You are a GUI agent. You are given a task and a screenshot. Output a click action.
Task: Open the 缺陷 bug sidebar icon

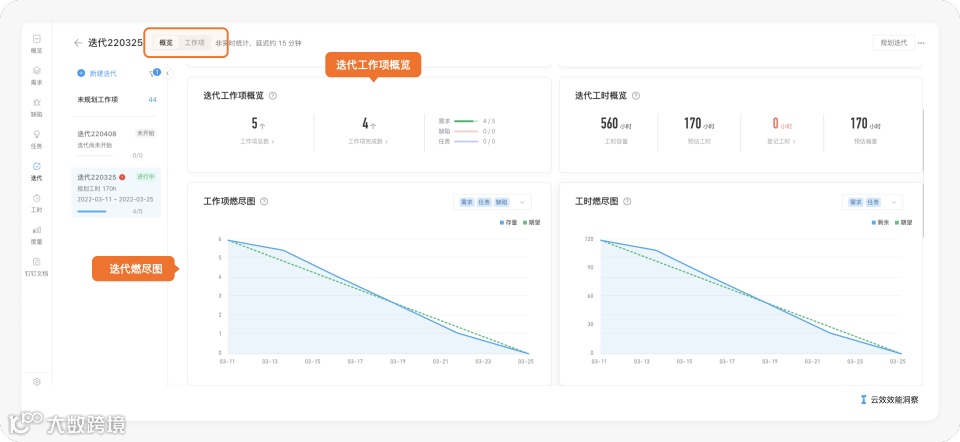36,102
